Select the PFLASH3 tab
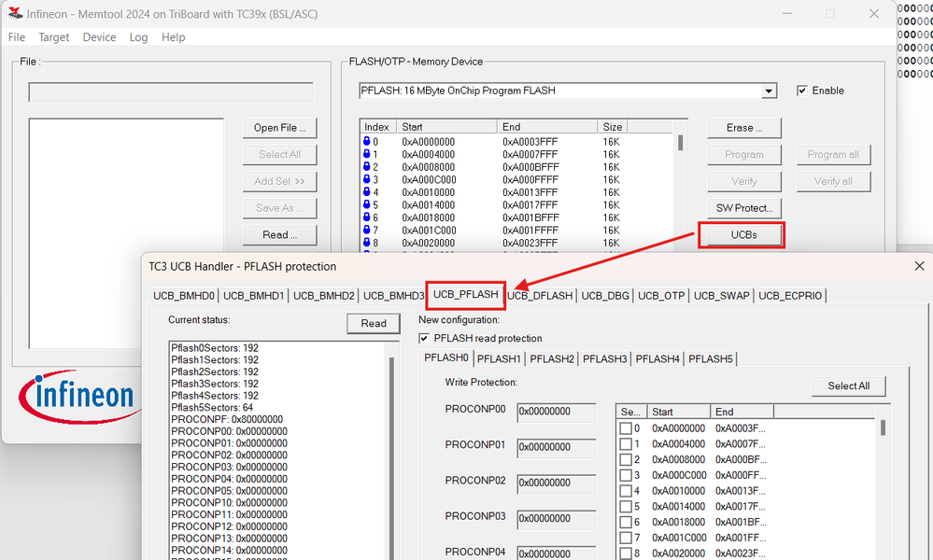Screen dimensions: 933x560 pyautogui.click(x=603, y=358)
